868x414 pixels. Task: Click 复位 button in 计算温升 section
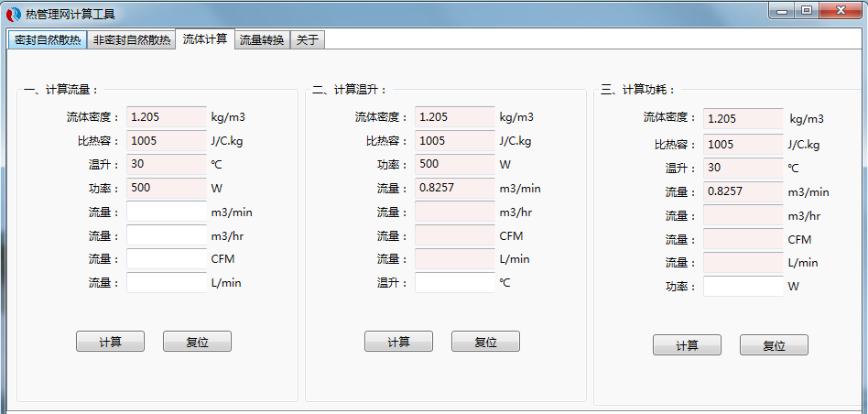coord(485,342)
